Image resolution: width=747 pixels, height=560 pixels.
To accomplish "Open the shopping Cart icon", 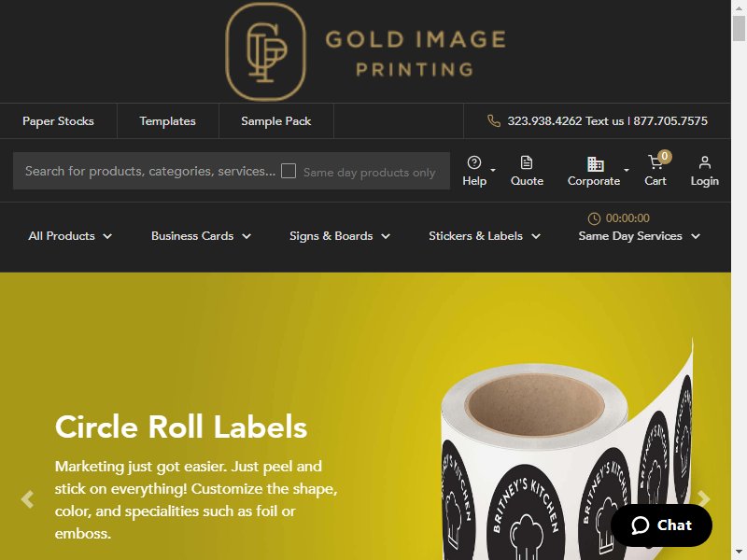I will click(x=655, y=162).
